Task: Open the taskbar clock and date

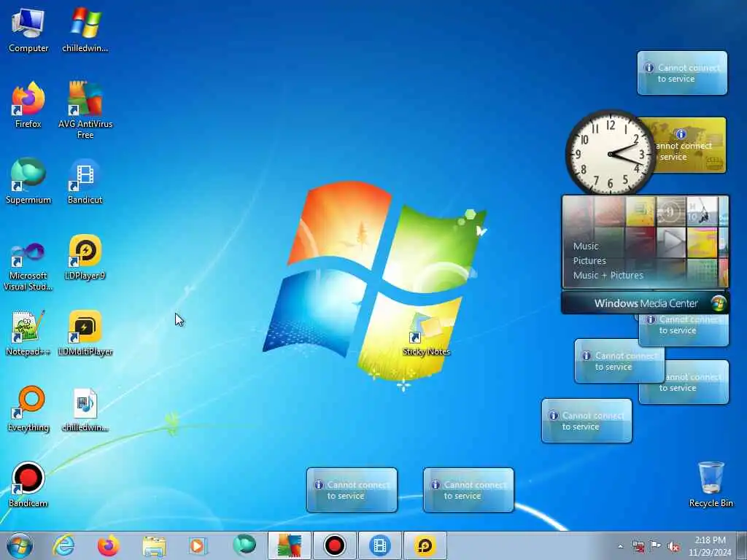Action: point(710,546)
